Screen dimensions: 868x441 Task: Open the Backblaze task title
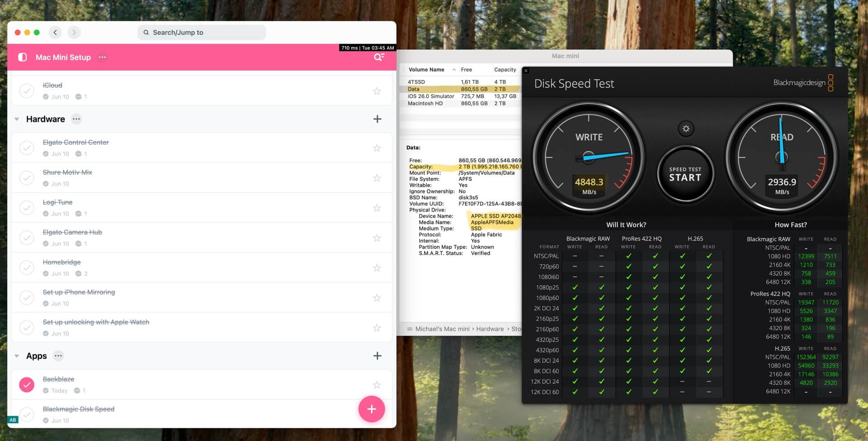tap(58, 379)
